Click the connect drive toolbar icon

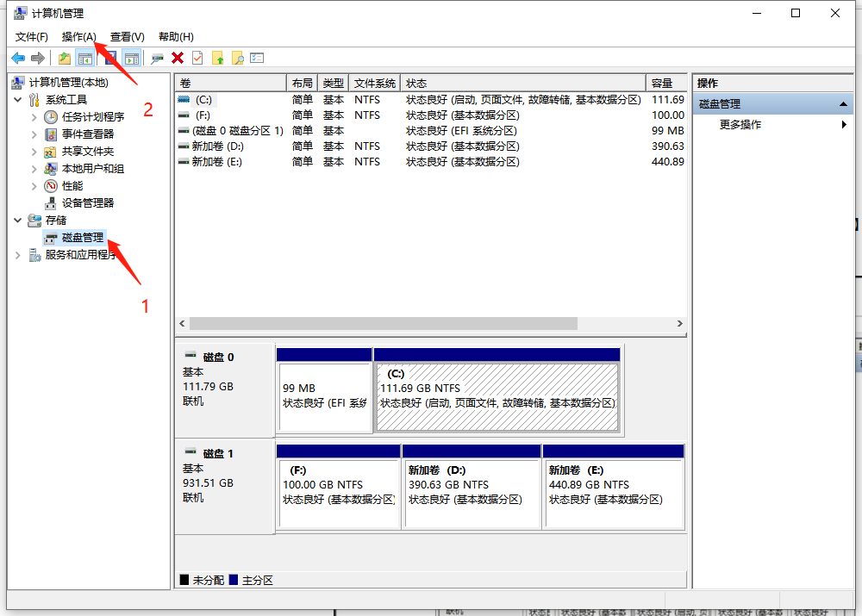[157, 58]
